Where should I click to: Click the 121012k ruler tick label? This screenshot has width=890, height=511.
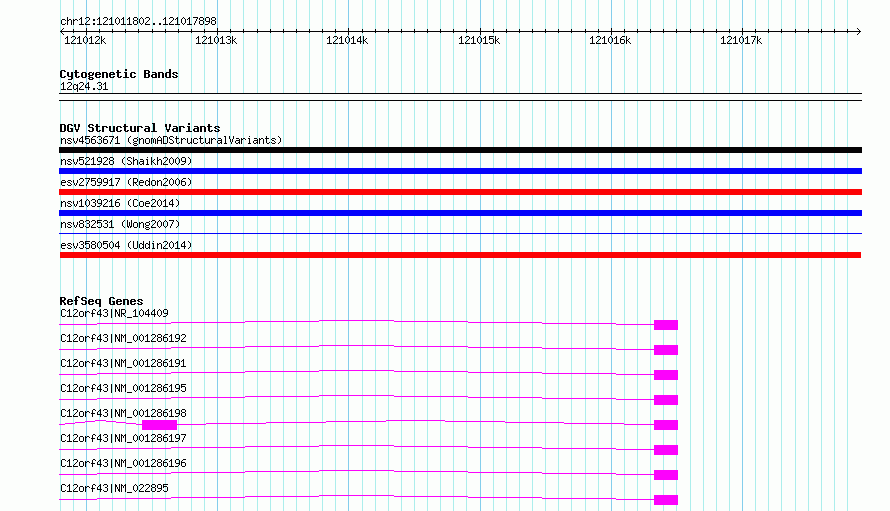tap(85, 40)
